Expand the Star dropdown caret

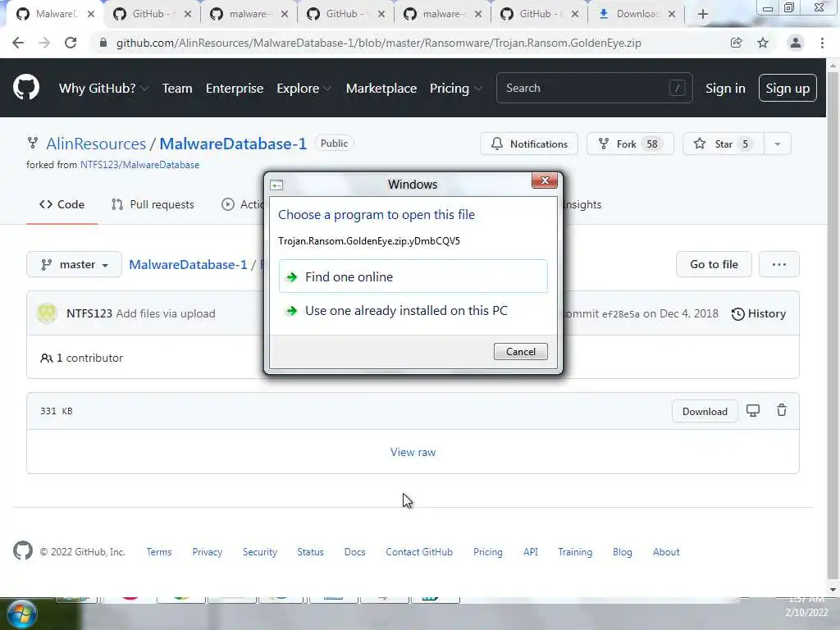coord(778,144)
